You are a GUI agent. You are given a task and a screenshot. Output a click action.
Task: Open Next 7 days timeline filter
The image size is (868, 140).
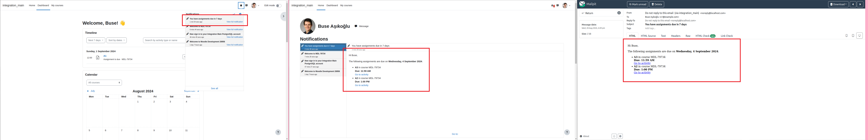96,40
